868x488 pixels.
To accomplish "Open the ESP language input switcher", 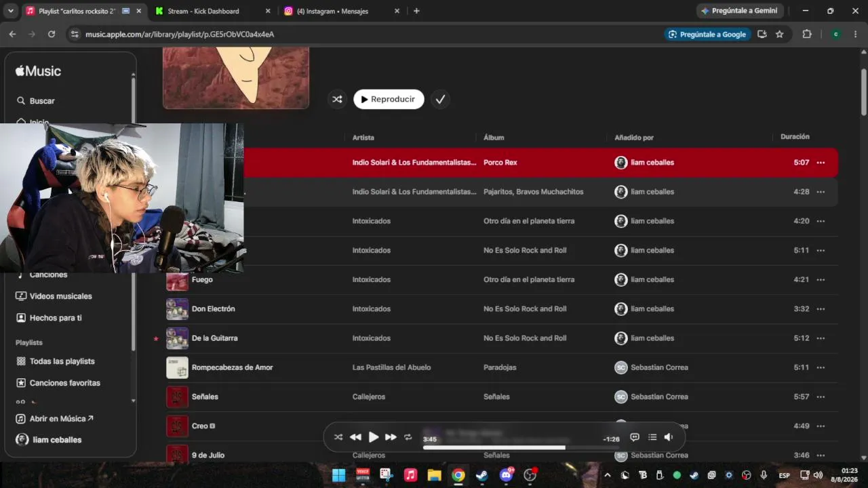I will coord(784,475).
